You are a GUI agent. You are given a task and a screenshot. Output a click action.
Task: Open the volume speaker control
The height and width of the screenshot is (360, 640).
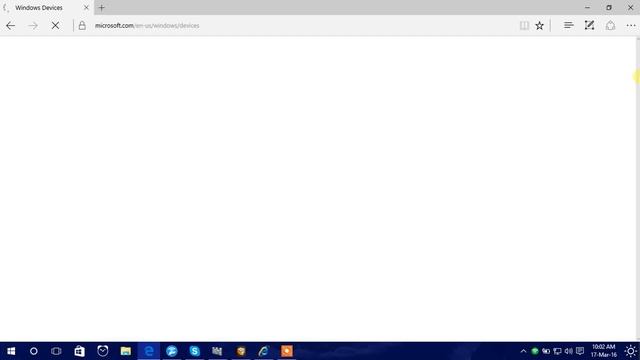(568, 351)
